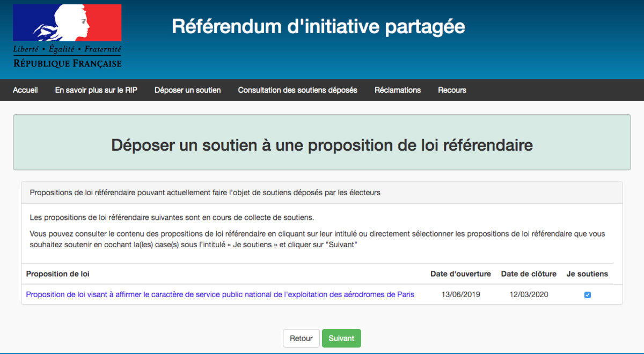
Task: Click the panel header about propositions référendaires
Action: [205, 193]
